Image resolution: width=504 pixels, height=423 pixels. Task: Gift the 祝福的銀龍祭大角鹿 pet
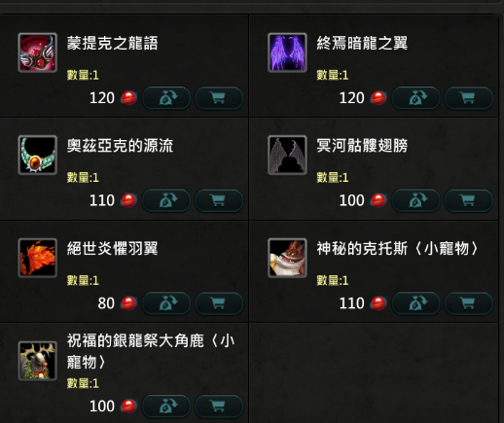pos(166,406)
